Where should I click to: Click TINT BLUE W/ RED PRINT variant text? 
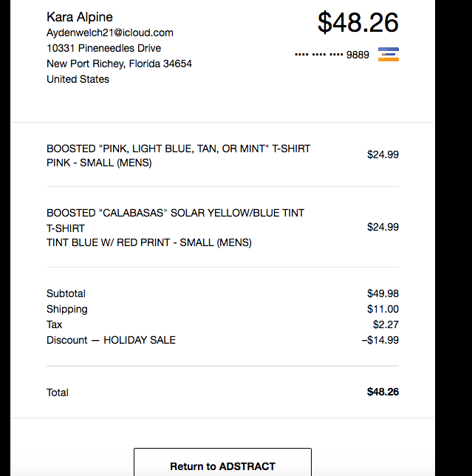(149, 242)
